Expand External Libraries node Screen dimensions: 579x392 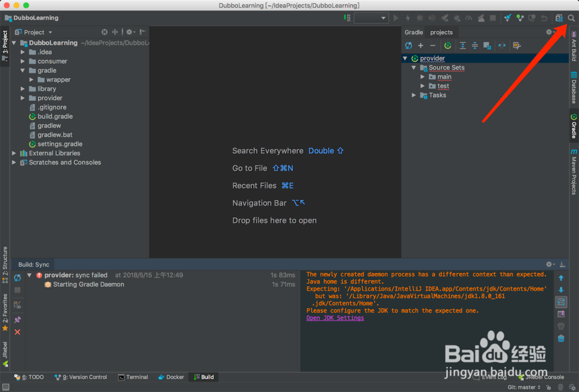point(14,153)
